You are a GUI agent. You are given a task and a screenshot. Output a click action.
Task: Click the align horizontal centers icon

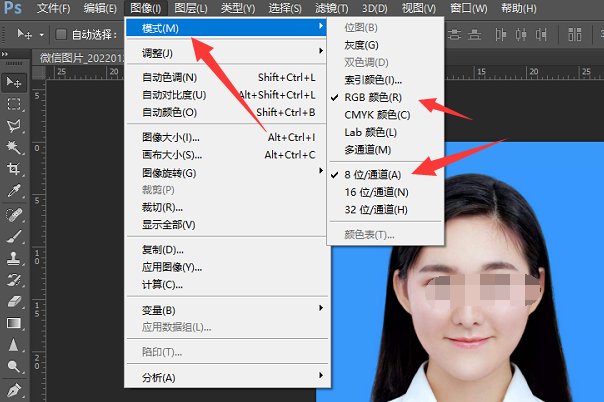521,35
